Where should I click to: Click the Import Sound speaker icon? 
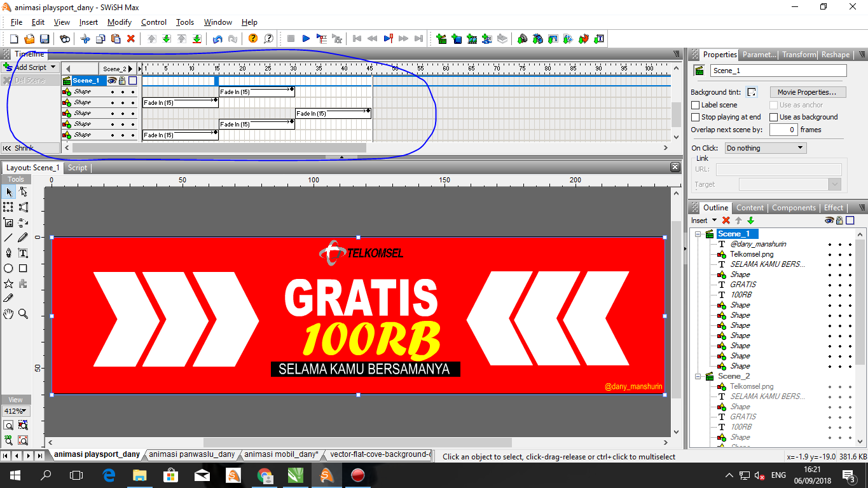click(x=522, y=39)
